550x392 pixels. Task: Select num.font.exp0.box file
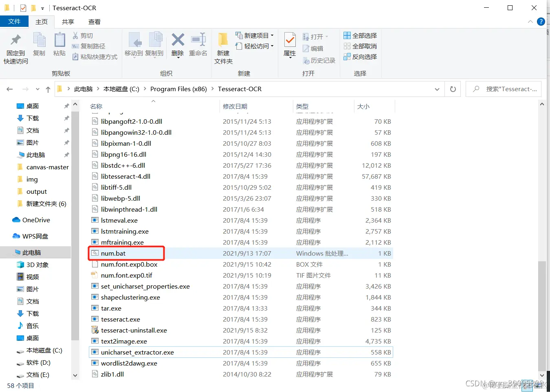click(241, 264)
